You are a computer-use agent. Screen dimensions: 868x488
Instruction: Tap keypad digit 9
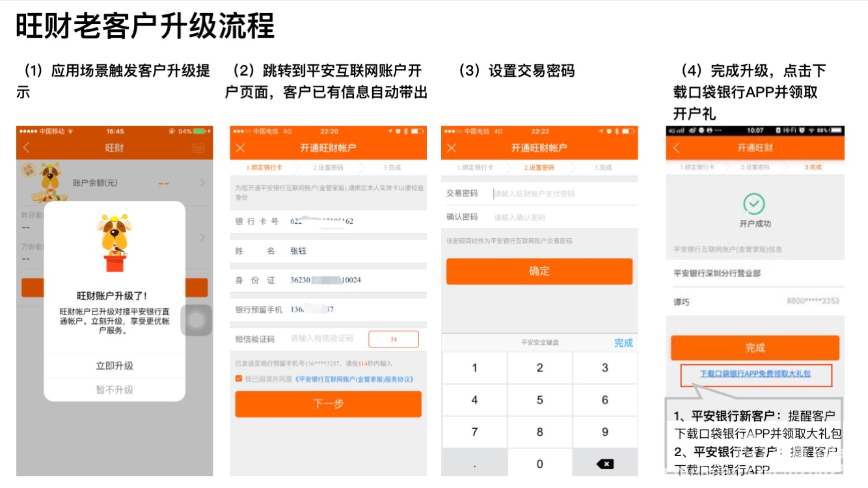coord(605,432)
